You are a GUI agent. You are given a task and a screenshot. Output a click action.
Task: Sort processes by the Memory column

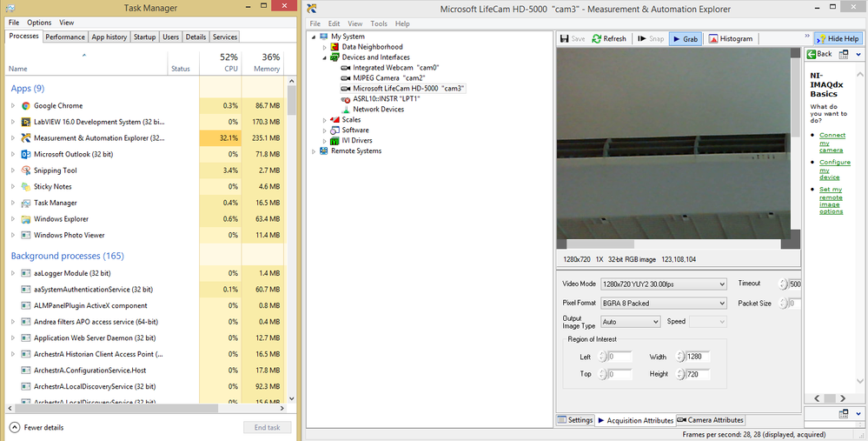pyautogui.click(x=263, y=63)
